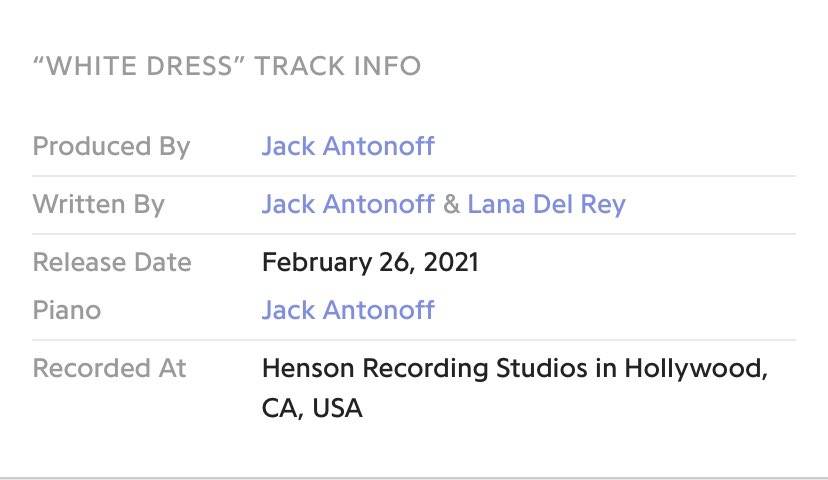Open Jack Antonoff link beside Produced By

348,147
